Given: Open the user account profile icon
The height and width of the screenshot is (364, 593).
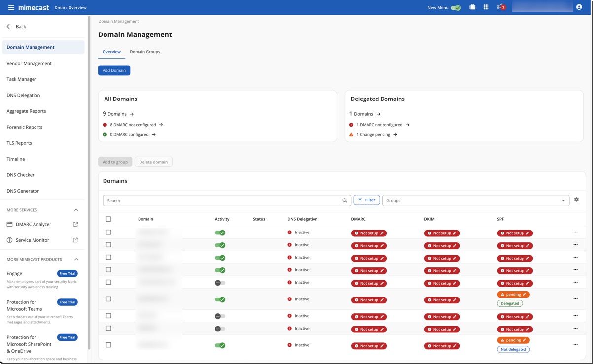Looking at the screenshot, I should point(579,7).
